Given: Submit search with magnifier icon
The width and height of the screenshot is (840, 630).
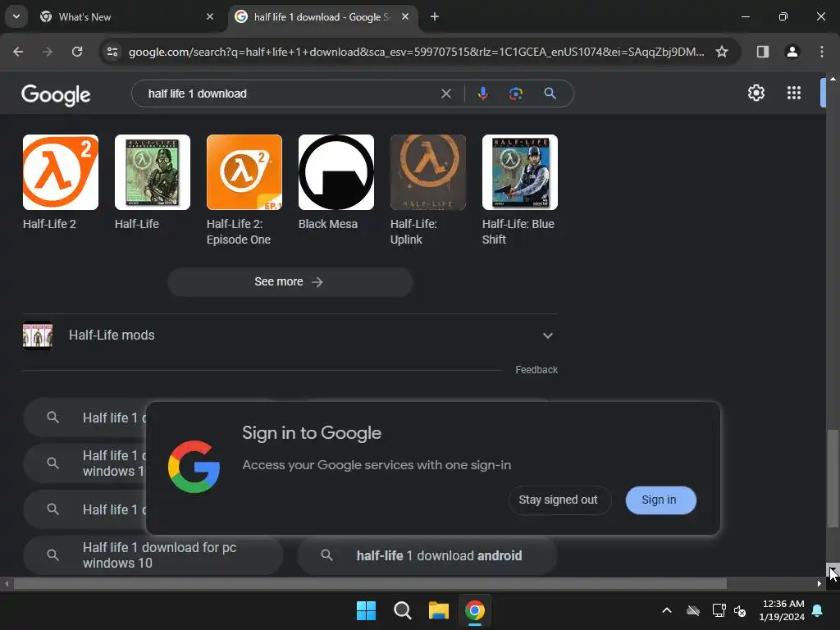Looking at the screenshot, I should 550,94.
